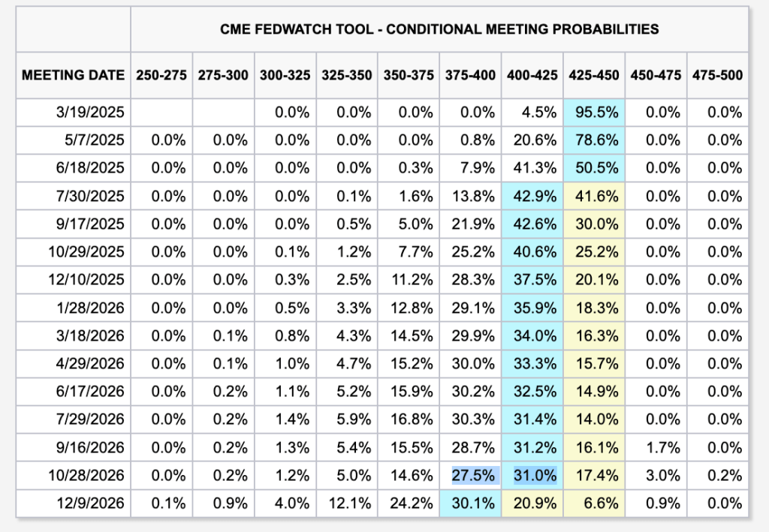Click the CME FedWatch Tool title header
Screen dimensions: 769x532
pos(439,29)
